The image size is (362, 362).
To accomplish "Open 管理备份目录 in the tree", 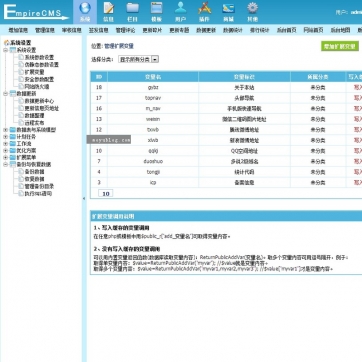I will pyautogui.click(x=39, y=186).
